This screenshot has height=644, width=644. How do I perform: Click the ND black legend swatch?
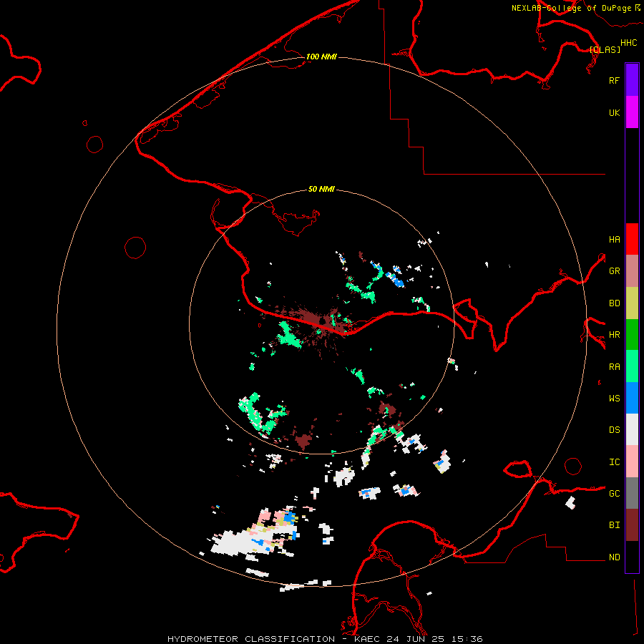tap(632, 557)
